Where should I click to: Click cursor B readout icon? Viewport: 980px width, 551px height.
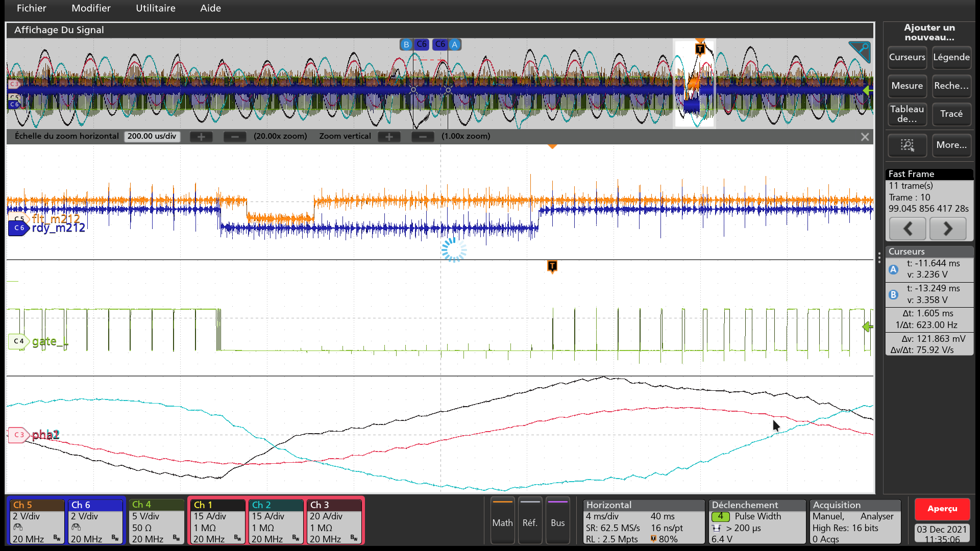tap(893, 294)
